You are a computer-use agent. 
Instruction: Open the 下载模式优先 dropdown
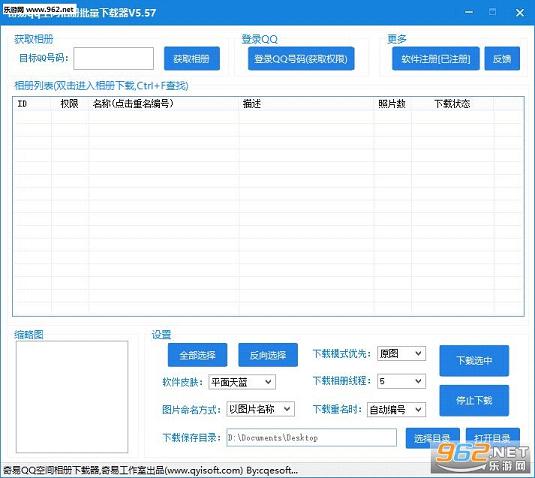click(x=401, y=353)
